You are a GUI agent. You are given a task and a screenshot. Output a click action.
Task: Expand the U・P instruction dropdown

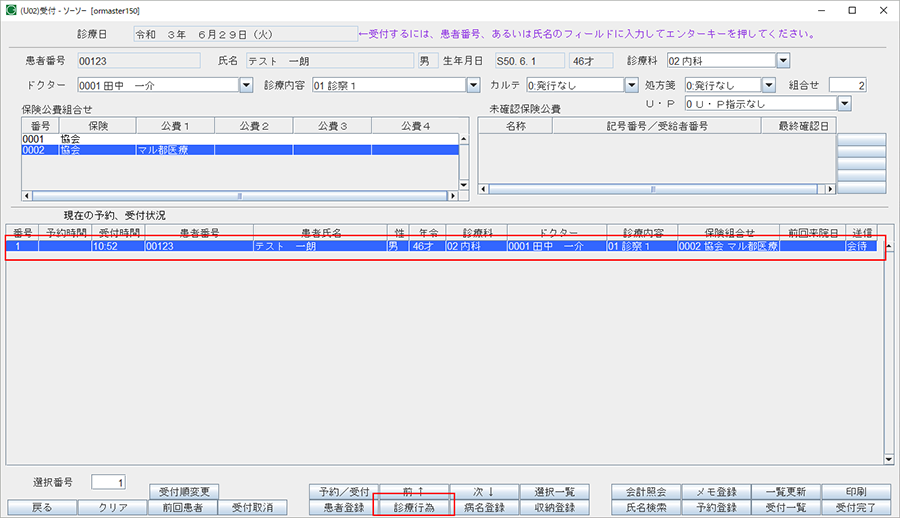click(844, 103)
